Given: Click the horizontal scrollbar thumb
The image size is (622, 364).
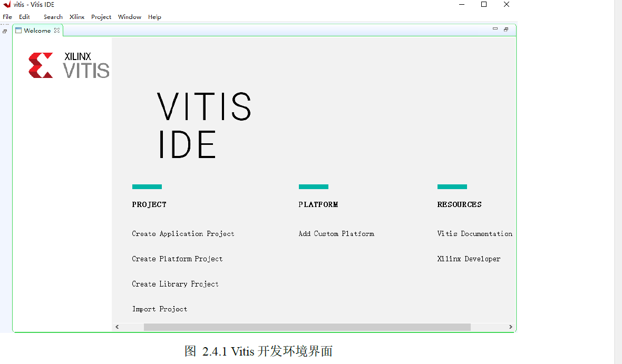Looking at the screenshot, I should click(x=307, y=327).
